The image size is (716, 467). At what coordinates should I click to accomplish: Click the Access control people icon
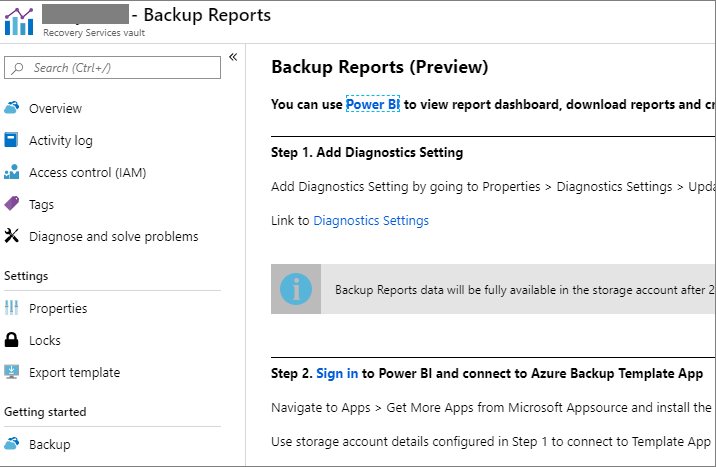[x=11, y=172]
